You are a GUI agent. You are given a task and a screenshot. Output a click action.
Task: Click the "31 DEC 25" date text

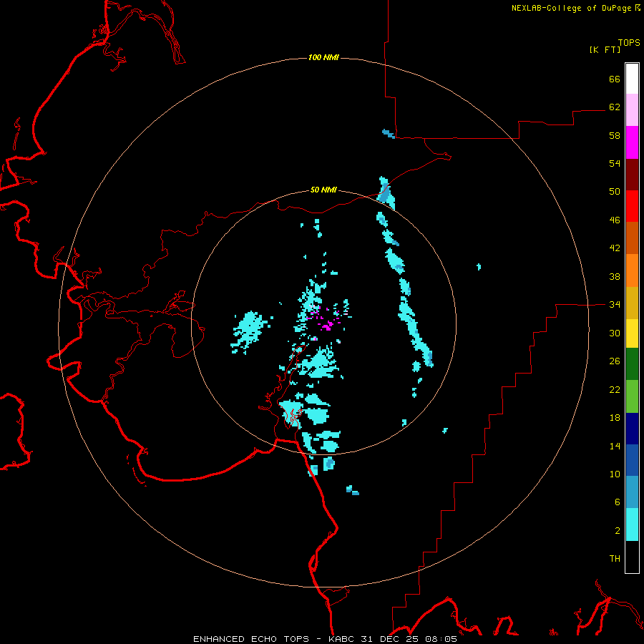tap(391, 639)
